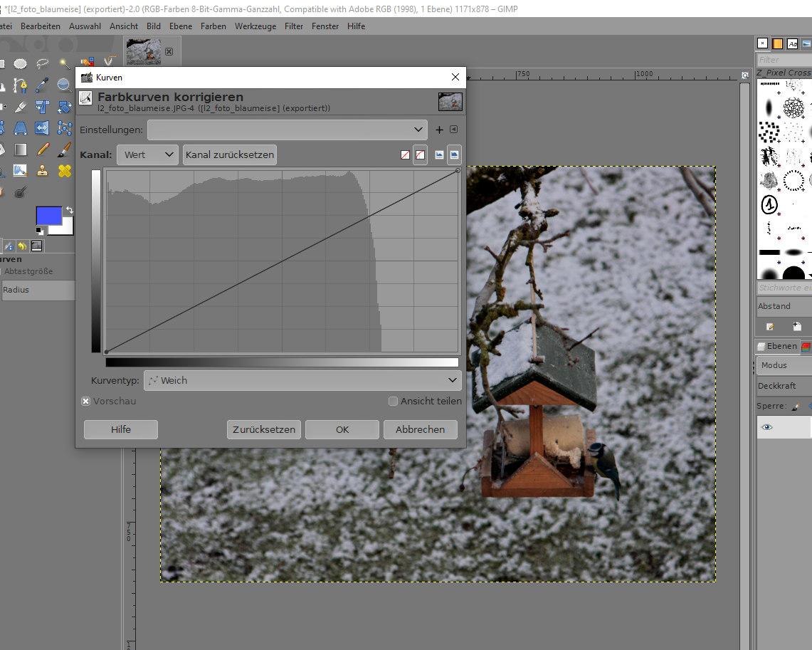Image resolution: width=812 pixels, height=650 pixels.
Task: Open the Kurventyp dropdown showing Weich
Action: click(x=302, y=381)
